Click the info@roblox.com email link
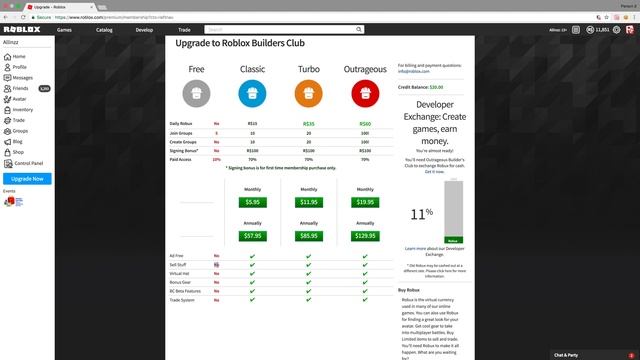This screenshot has height=360, width=640. coord(413,71)
